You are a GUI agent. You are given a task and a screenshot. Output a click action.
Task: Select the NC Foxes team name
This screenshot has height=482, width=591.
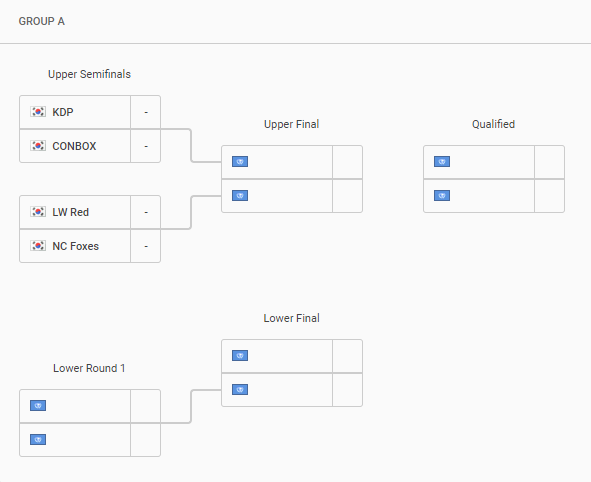point(75,246)
